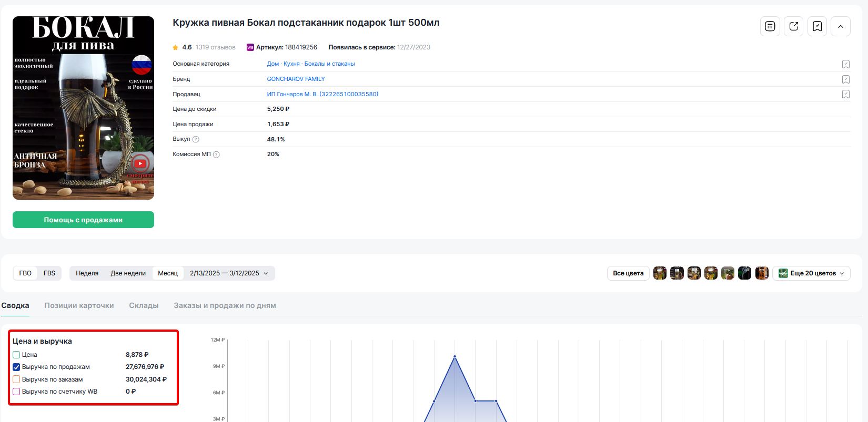Click the commission value 20%
868x422 pixels.
[x=273, y=155]
